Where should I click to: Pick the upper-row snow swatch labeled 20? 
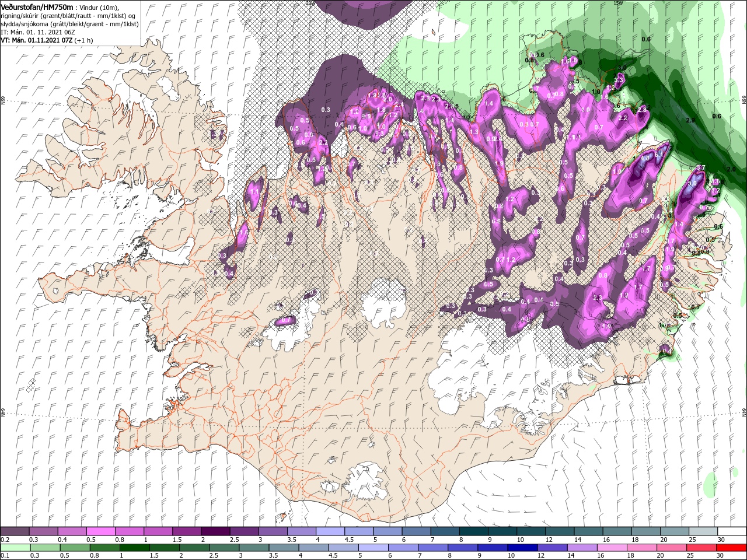673,531
